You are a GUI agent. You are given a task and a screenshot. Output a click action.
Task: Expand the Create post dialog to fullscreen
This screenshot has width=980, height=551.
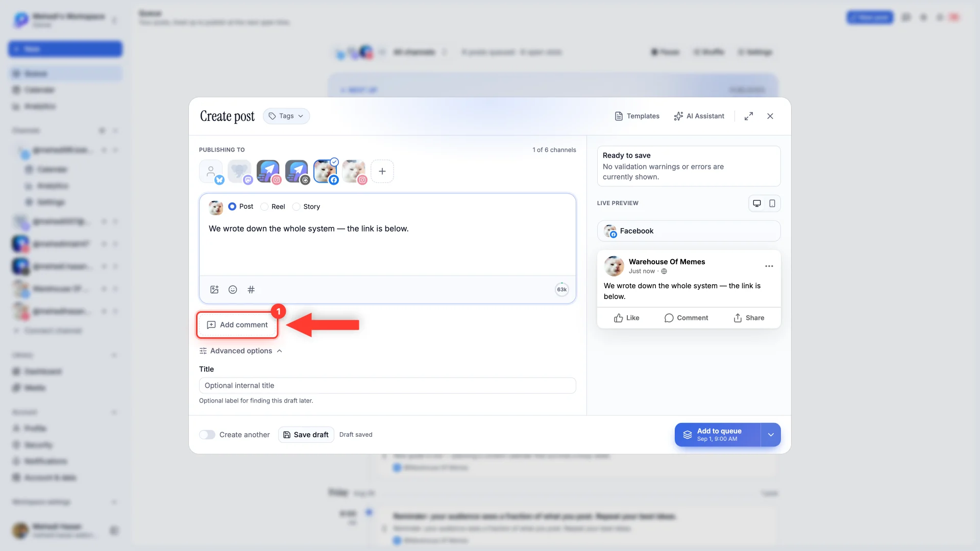pyautogui.click(x=748, y=116)
